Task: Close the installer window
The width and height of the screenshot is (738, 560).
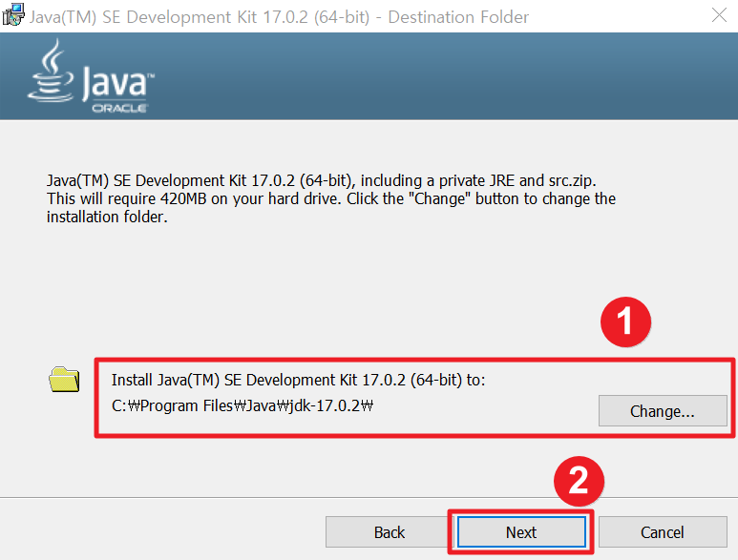Action: tap(719, 15)
